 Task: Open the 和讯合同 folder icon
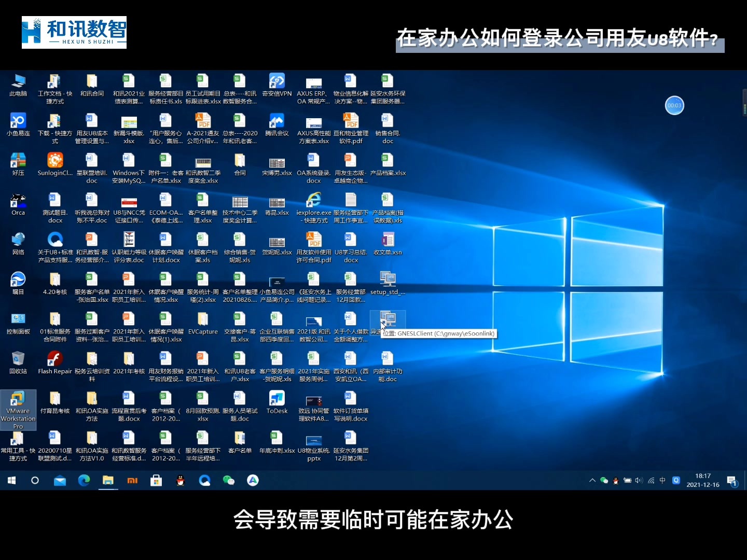92,86
